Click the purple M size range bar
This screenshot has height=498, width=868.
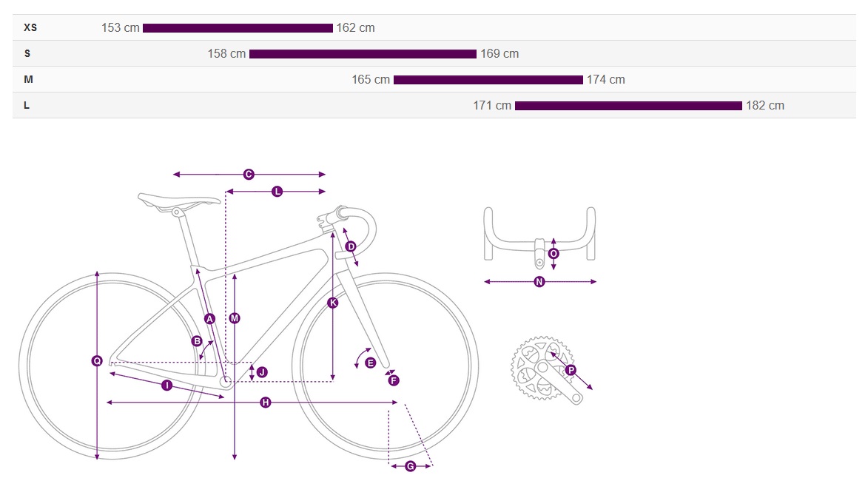click(x=488, y=80)
